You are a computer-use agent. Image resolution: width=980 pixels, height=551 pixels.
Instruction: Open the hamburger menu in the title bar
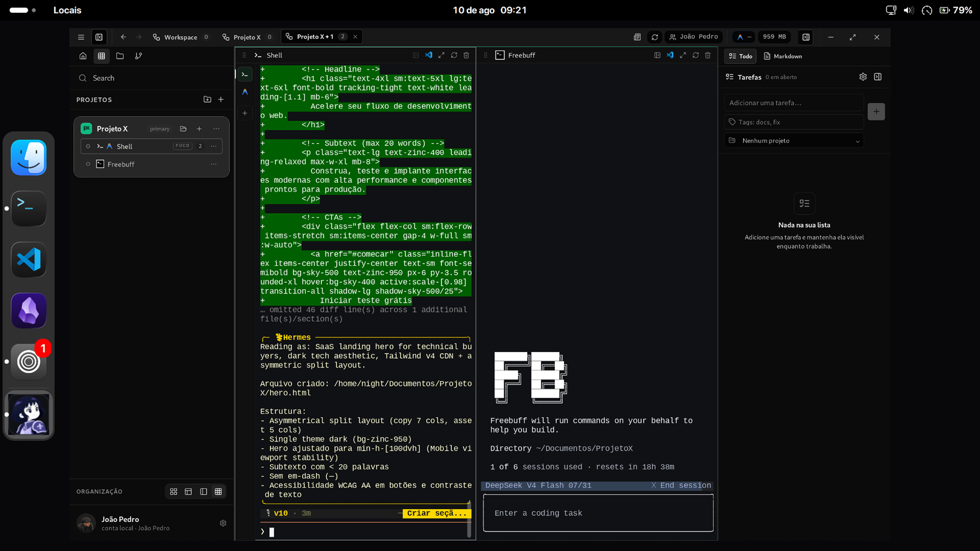point(81,37)
